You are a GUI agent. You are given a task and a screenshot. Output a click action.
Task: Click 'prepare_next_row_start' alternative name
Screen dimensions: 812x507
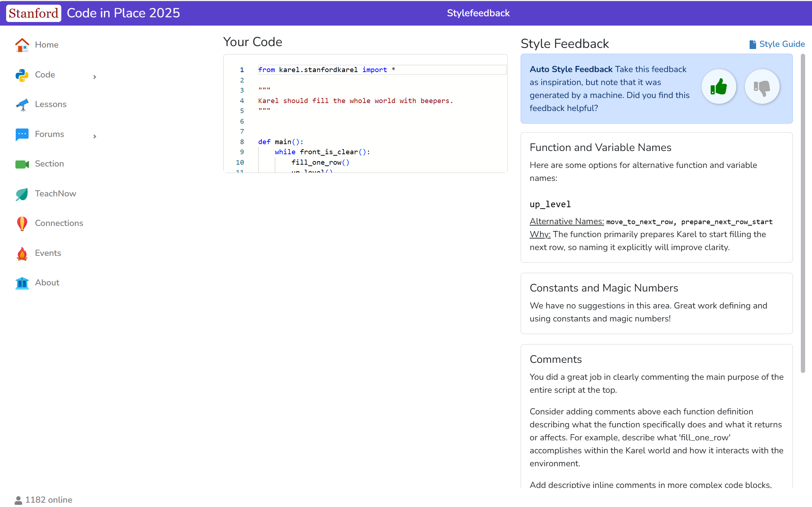(727, 222)
